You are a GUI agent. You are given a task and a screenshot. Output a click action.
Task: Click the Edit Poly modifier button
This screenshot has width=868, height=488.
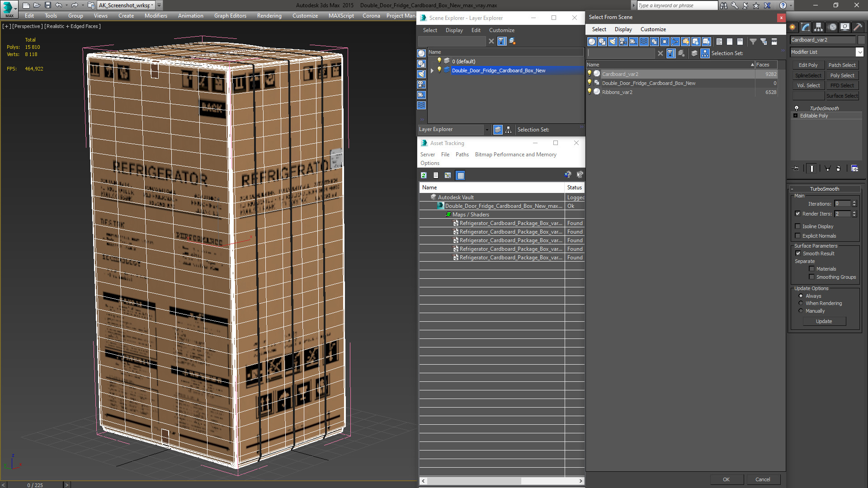[x=808, y=65]
